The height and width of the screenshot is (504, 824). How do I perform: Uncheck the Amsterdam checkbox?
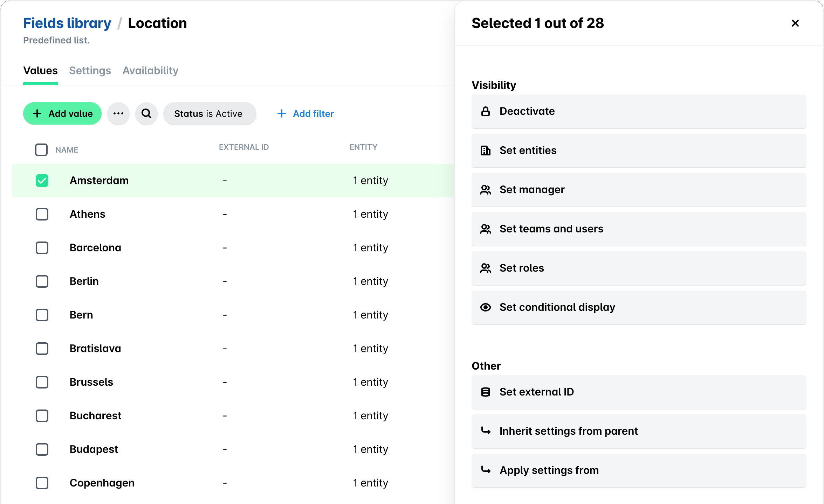[x=42, y=181]
